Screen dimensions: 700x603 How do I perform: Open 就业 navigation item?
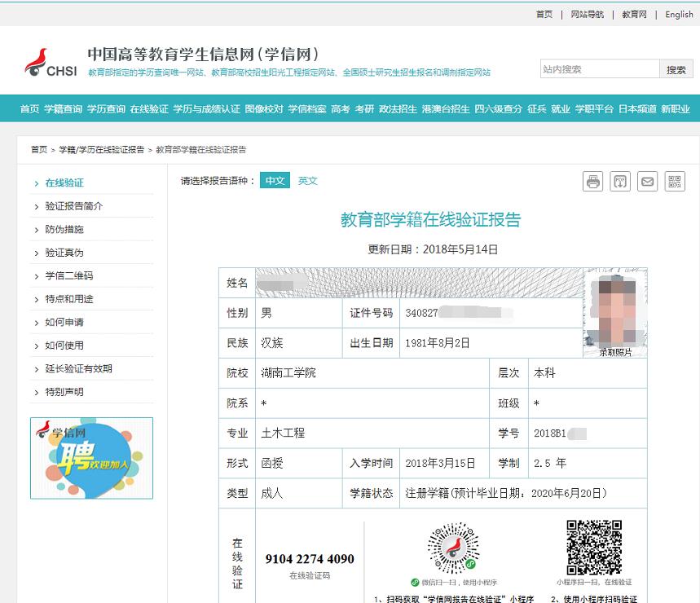[561, 109]
